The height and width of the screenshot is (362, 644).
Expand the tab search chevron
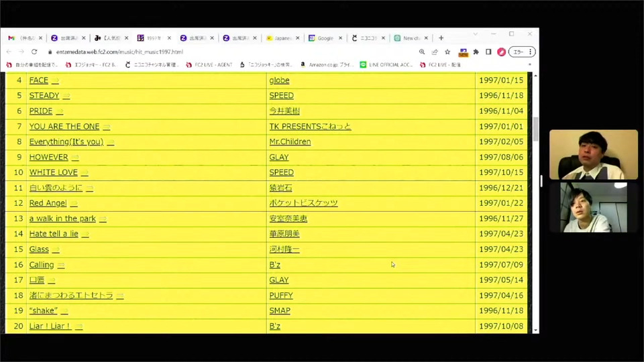pyautogui.click(x=475, y=34)
